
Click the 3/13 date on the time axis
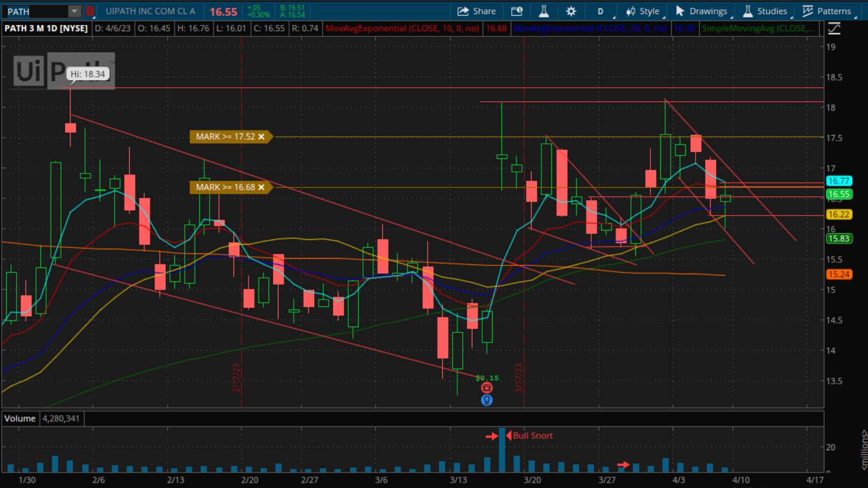(x=458, y=480)
